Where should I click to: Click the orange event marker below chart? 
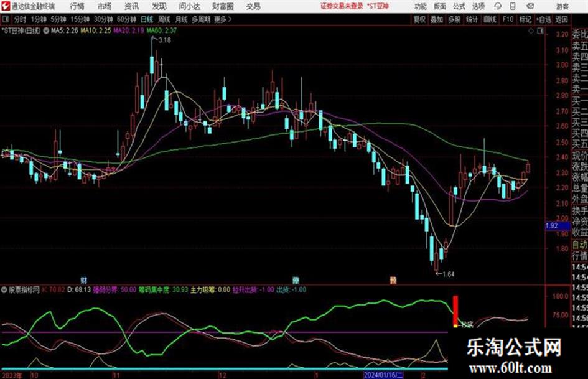tap(393, 280)
